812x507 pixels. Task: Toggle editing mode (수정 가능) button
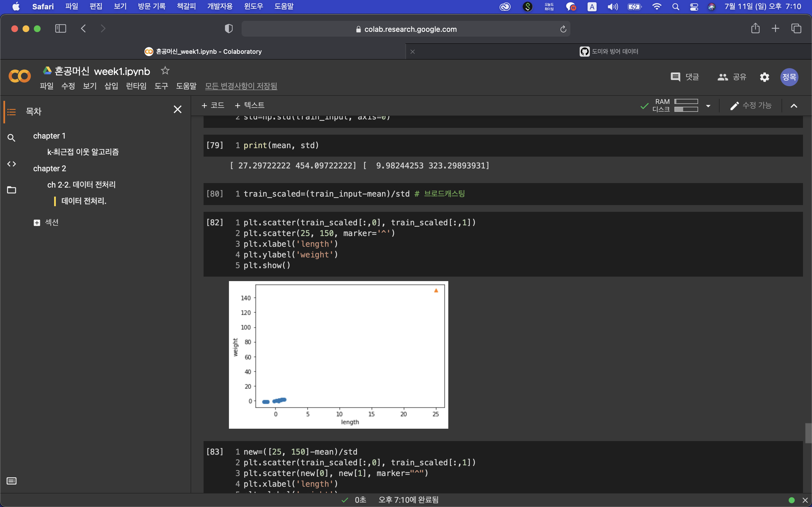(x=751, y=106)
